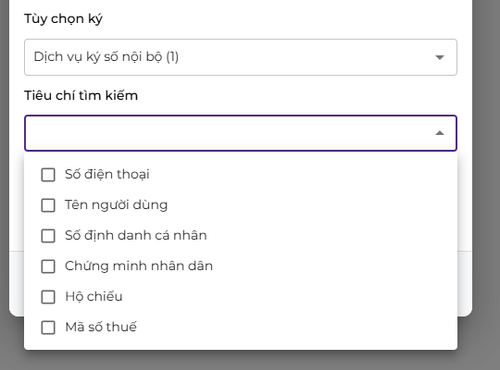
Task: Tick the Số điện thoại checkbox
Action: [48, 175]
